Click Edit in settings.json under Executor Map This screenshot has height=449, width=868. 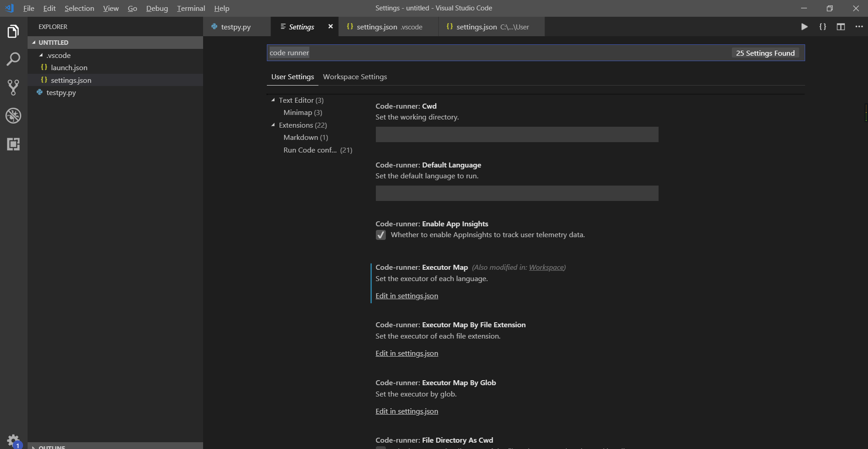coord(407,296)
